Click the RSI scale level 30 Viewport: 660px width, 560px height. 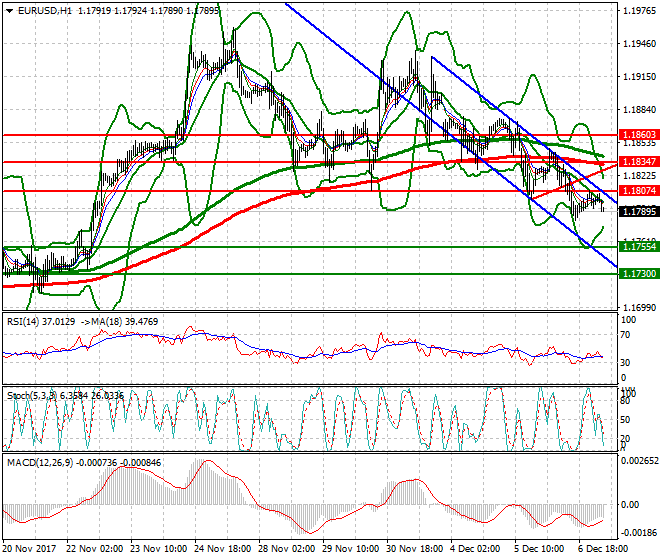pyautogui.click(x=626, y=363)
